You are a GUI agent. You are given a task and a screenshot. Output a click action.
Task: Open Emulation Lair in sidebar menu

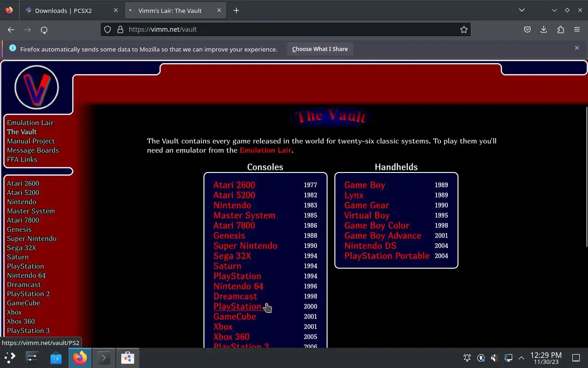(x=30, y=123)
